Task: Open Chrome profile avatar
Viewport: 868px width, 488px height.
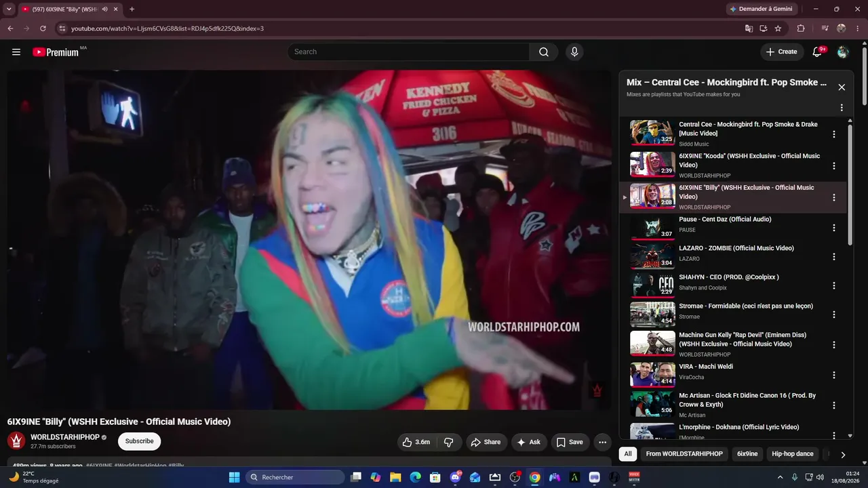Action: click(842, 28)
